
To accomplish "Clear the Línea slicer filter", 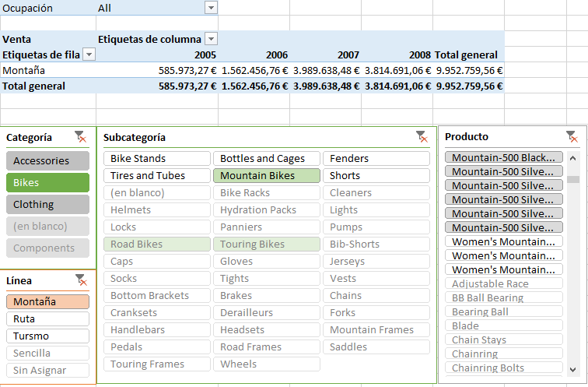I will tap(80, 280).
